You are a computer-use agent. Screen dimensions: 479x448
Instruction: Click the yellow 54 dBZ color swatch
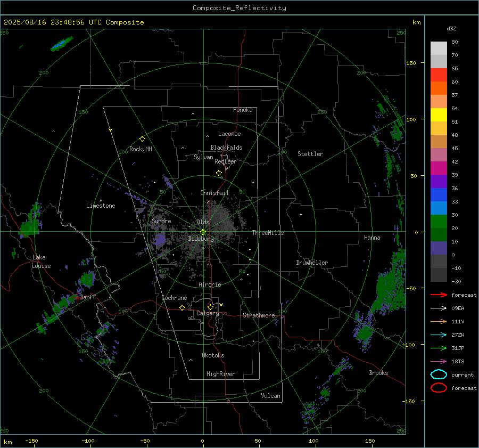coord(439,115)
